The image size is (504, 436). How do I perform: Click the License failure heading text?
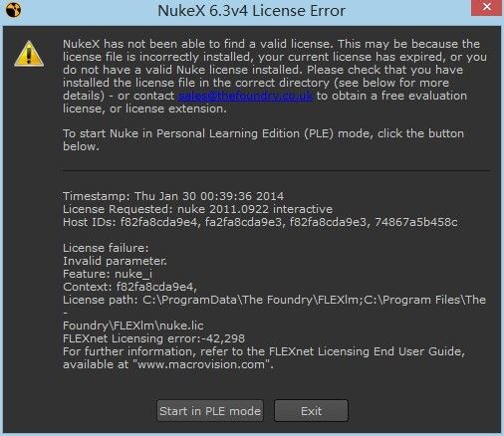106,248
